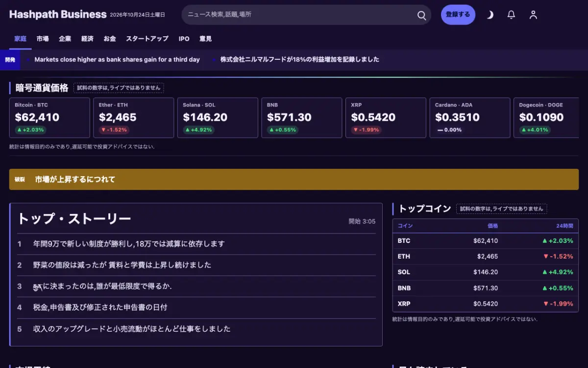This screenshot has width=588, height=368.
Task: Open the BNB price card
Action: tap(302, 118)
